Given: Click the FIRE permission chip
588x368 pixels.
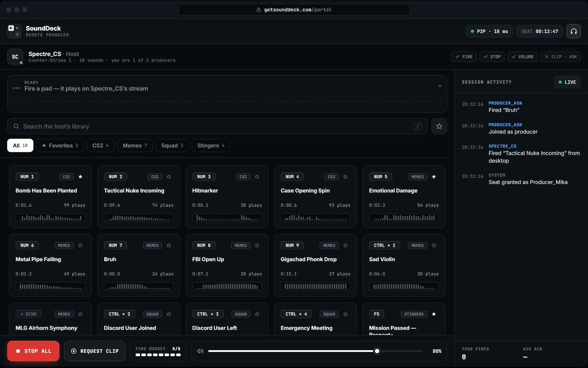Looking at the screenshot, I should click(464, 57).
